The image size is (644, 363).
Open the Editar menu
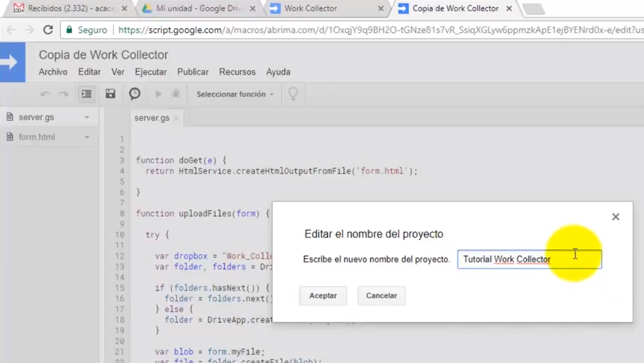90,72
